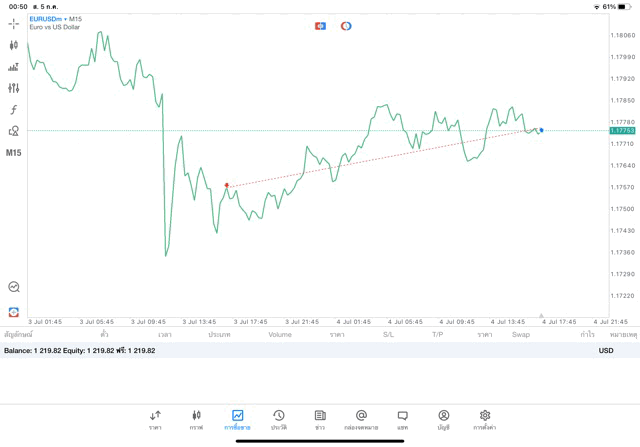Screen dimensions: 640x447
Task: Tap the multicolor circle icon above chart
Action: pos(346,26)
